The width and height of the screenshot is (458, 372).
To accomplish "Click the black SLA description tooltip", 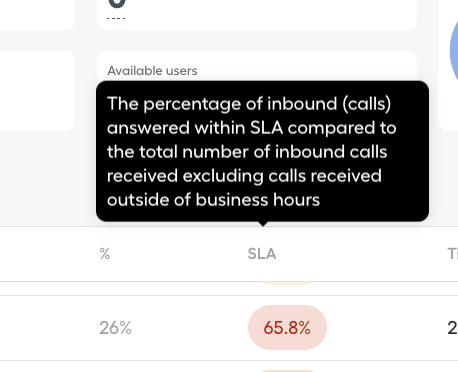I will (262, 151).
